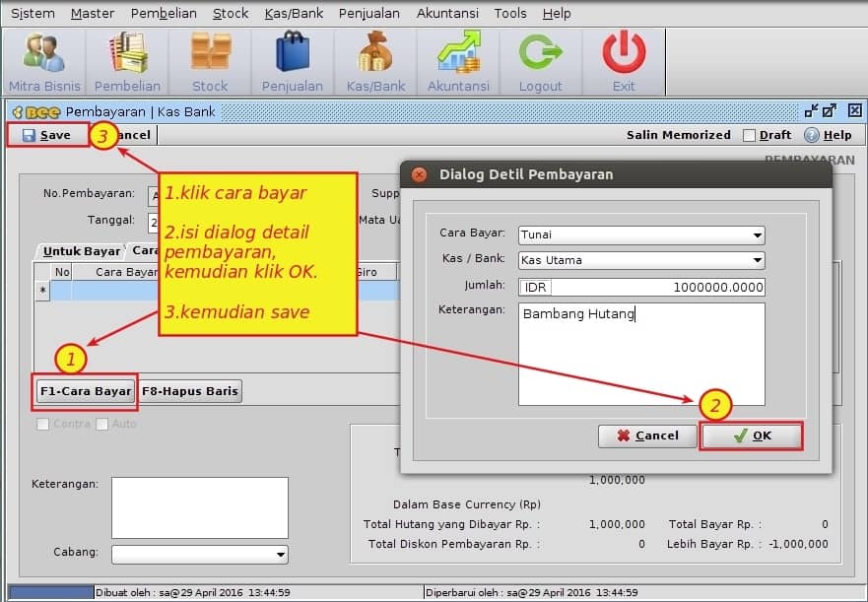
Task: Toggle the Contra checkbox
Action: point(42,424)
